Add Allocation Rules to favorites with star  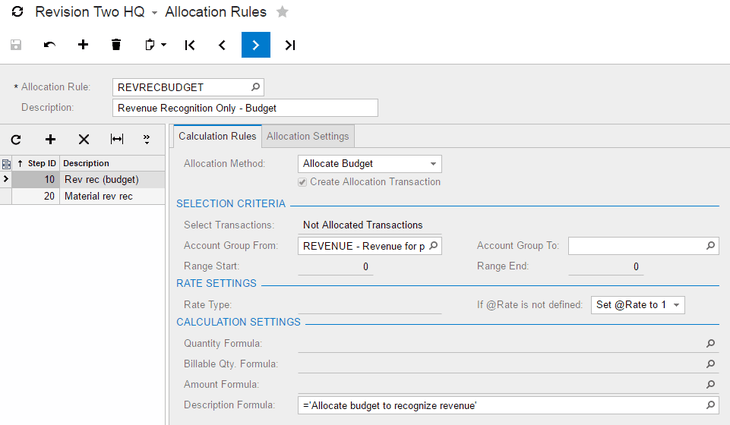[282, 12]
